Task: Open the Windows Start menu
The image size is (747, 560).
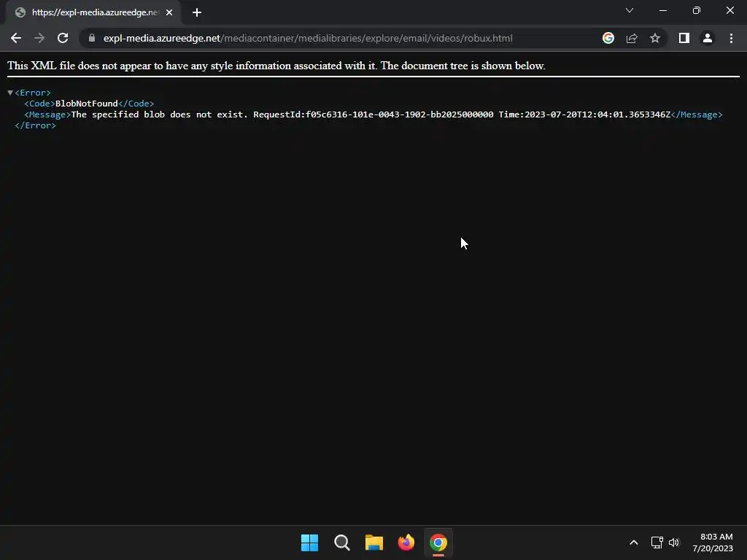Action: pyautogui.click(x=309, y=542)
